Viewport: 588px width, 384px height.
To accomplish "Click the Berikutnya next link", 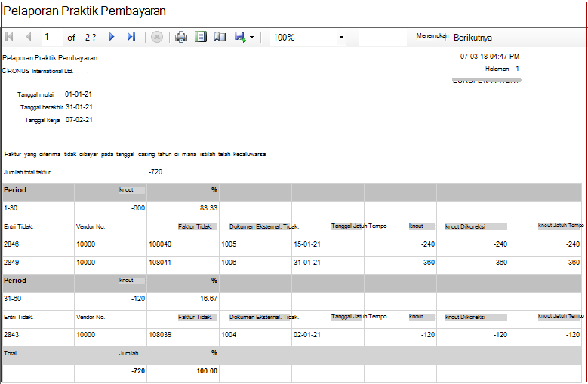I will (473, 38).
